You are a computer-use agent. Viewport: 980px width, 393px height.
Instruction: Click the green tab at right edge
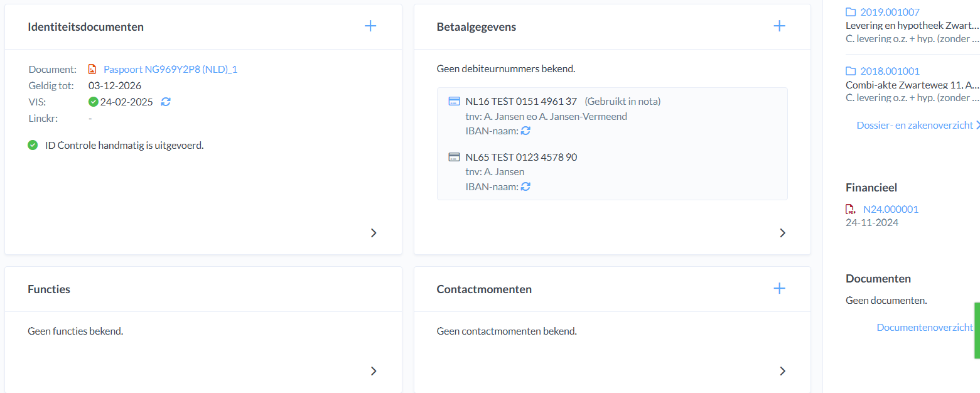[x=977, y=330]
